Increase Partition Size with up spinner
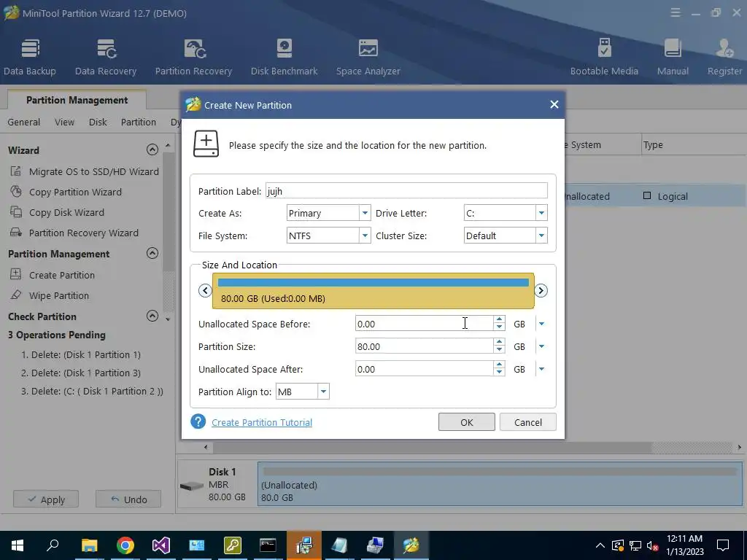The image size is (747, 560). click(499, 343)
